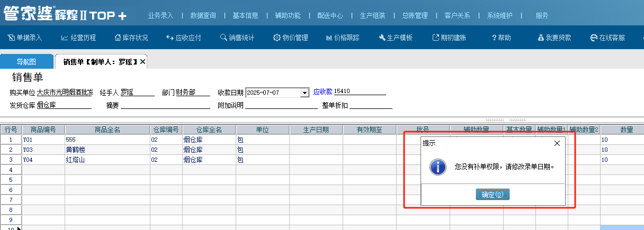Select the 黄鹤楼 product cell
The height and width of the screenshot is (230, 644).
pos(108,150)
